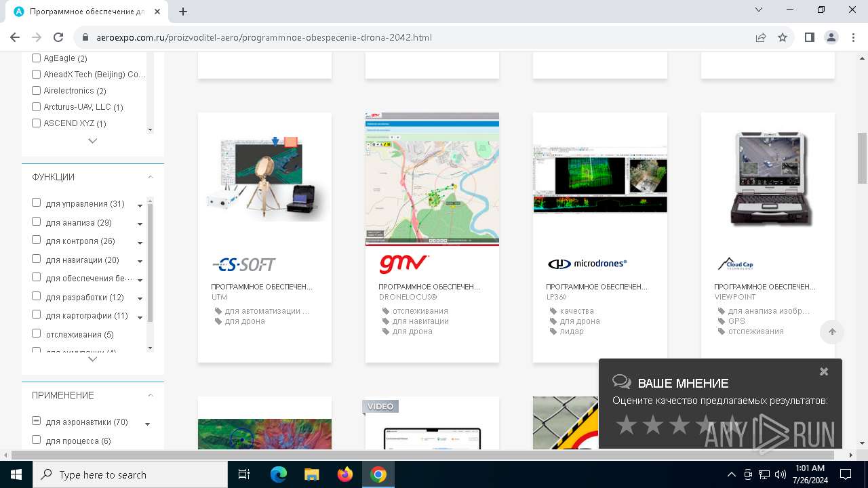Launch Firefox from taskbar
Screen dimensions: 868x488
coord(345,474)
